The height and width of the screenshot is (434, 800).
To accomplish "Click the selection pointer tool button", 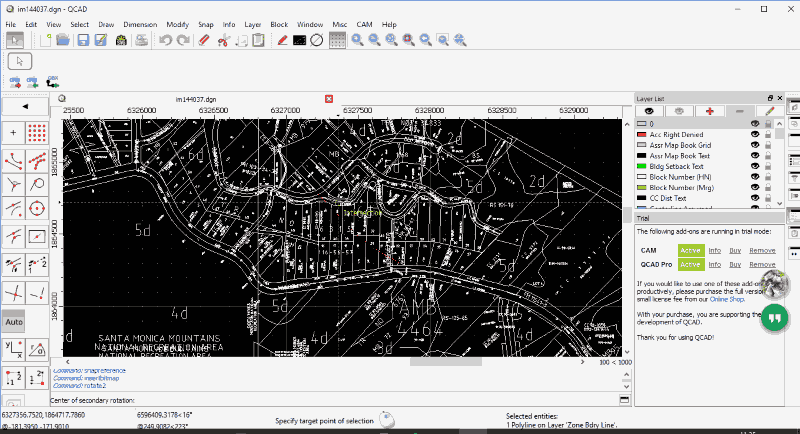I will point(20,61).
